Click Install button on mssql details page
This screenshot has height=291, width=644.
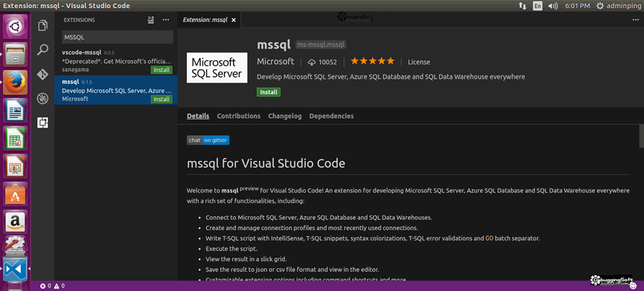coord(269,92)
